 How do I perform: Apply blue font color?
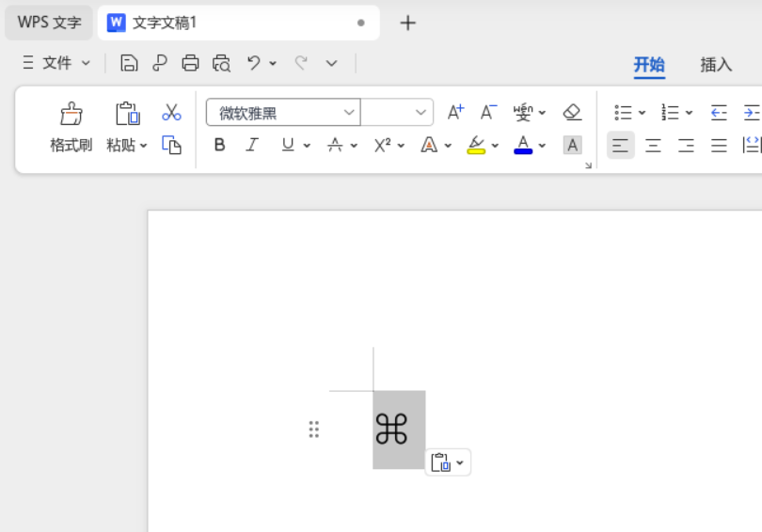tap(523, 145)
